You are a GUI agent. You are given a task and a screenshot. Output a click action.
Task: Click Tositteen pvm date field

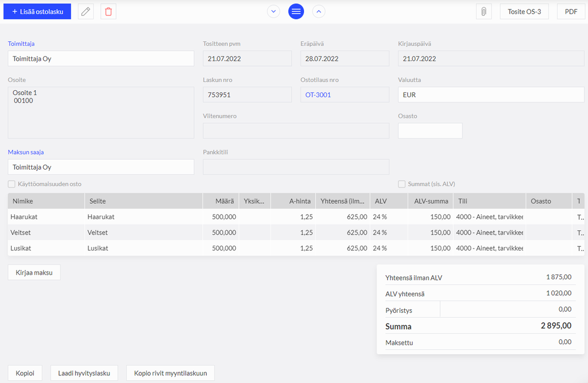(x=247, y=58)
